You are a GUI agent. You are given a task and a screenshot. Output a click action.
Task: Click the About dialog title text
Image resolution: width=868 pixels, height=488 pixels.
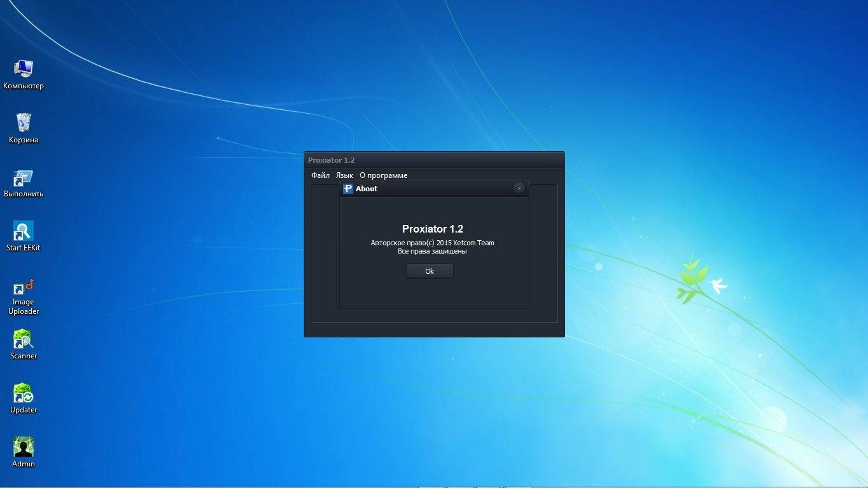tap(367, 189)
